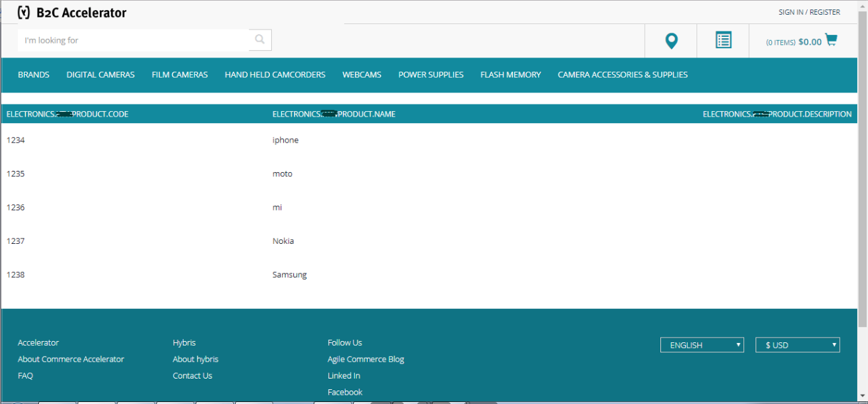Click the Accelerator footer heading
Image resolution: width=868 pixels, height=404 pixels.
[38, 342]
